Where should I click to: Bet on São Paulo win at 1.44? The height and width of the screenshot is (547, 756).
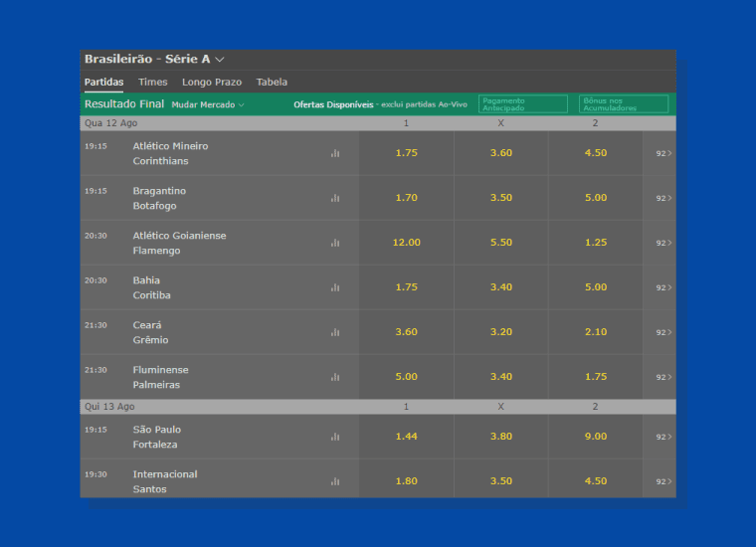click(x=406, y=437)
